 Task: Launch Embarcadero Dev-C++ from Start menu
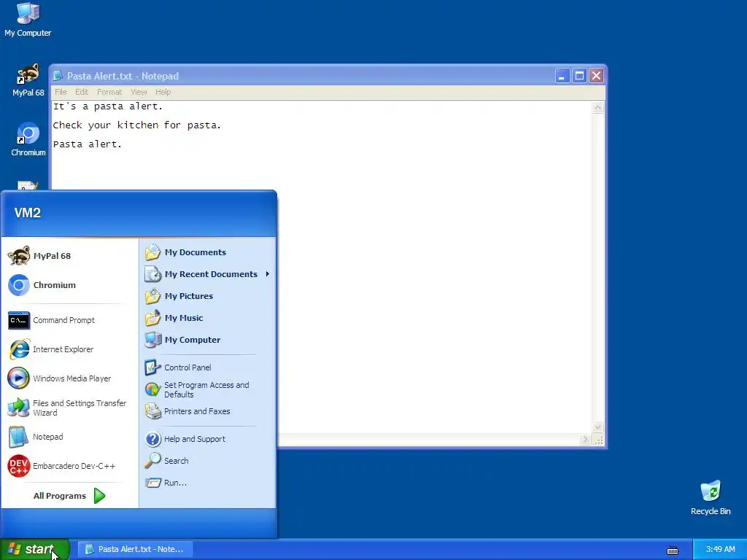tap(70, 466)
